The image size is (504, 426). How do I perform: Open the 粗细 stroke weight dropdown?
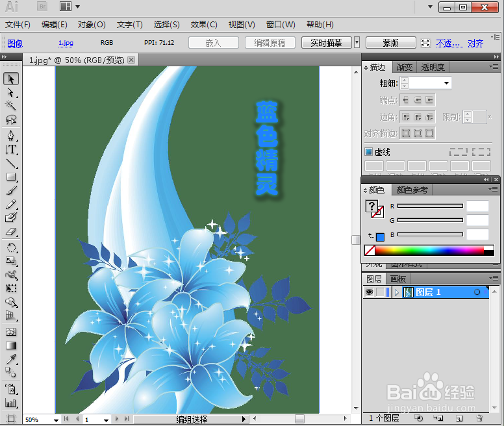[446, 83]
